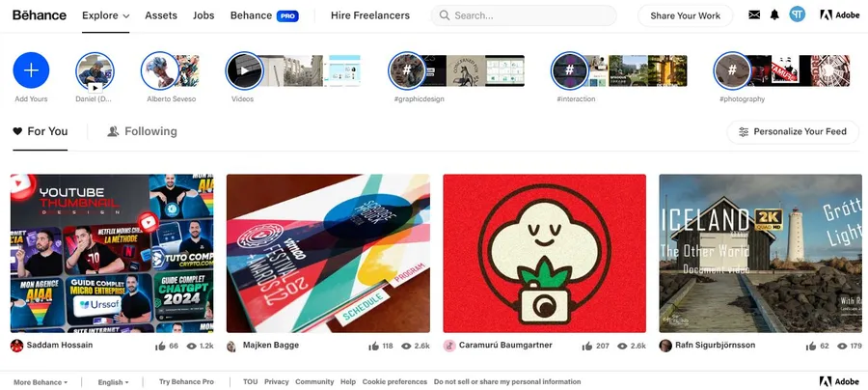Open the #interaction hashtag circle
This screenshot has height=390, width=868.
(569, 70)
